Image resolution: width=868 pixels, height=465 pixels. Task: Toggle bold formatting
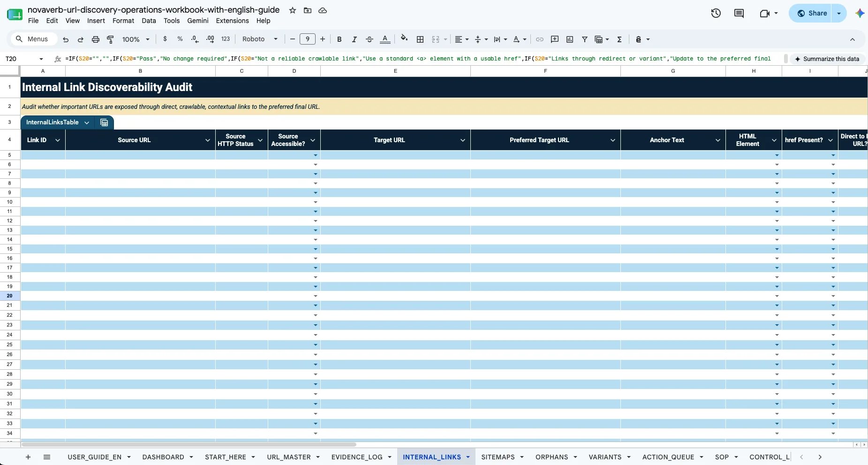340,39
